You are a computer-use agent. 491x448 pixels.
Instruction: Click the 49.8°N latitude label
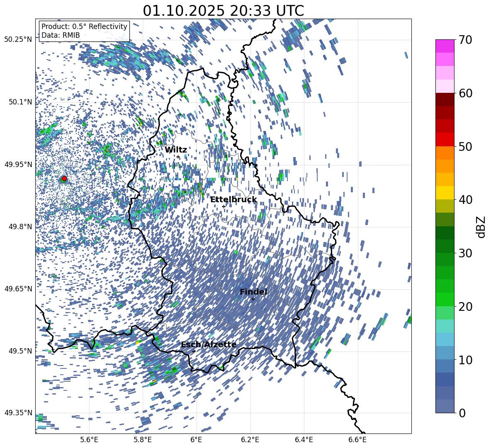pyautogui.click(x=20, y=227)
